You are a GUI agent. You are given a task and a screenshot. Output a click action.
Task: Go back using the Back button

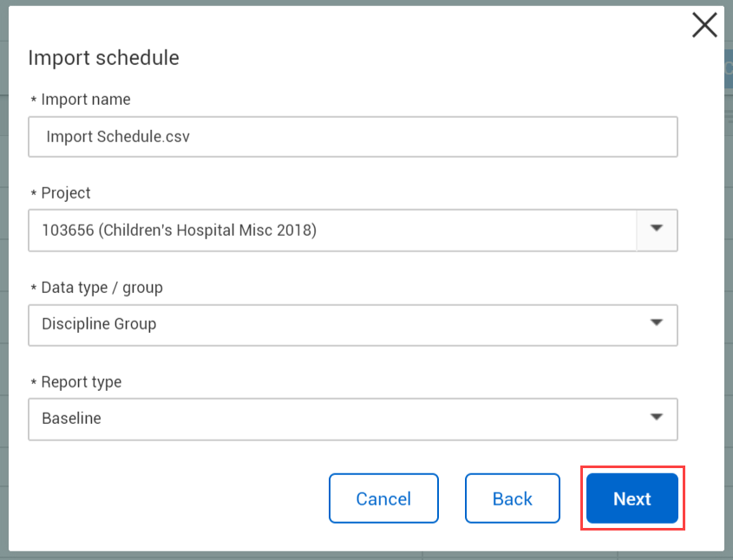tap(512, 498)
